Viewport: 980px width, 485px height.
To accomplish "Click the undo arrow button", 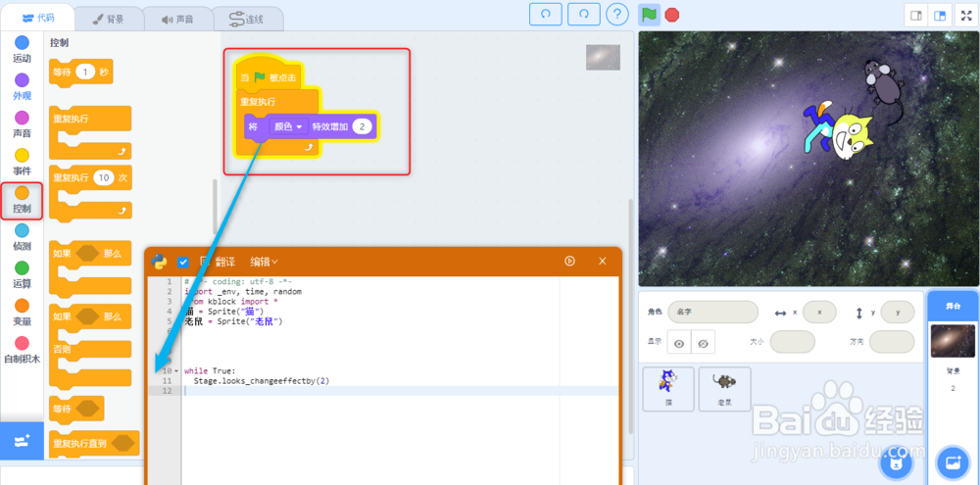I will pos(546,14).
